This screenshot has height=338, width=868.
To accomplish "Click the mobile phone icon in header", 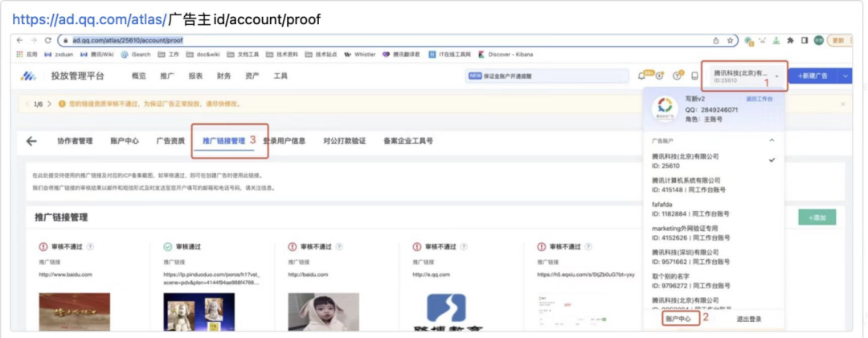I will tap(694, 76).
